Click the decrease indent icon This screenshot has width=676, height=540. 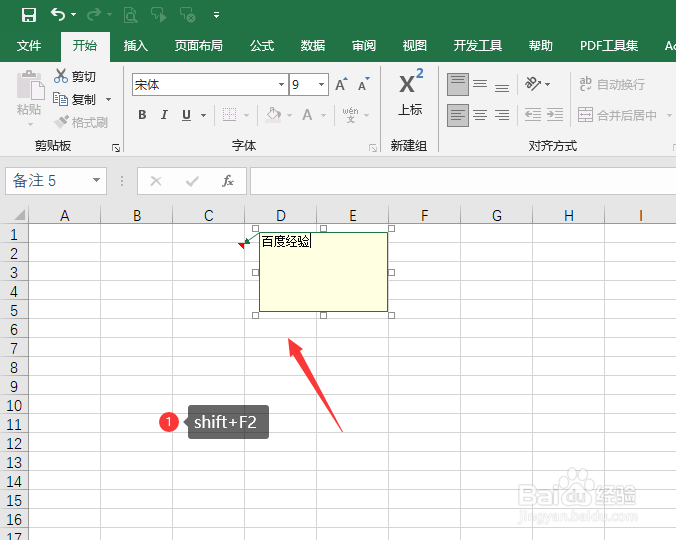[533, 115]
